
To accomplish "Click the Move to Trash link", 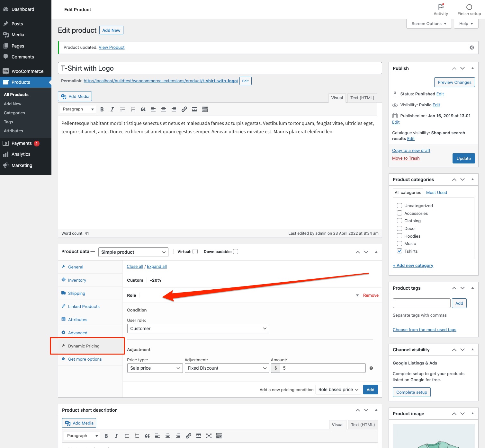I will (x=406, y=158).
